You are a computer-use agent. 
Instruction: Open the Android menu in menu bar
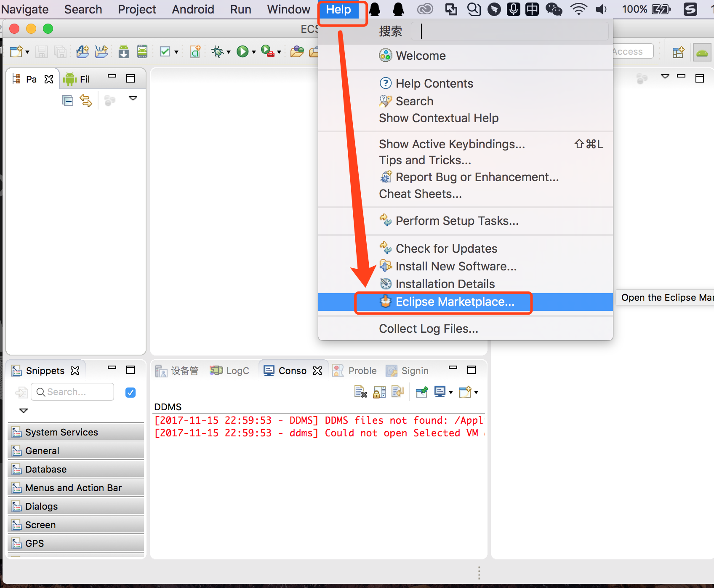(x=193, y=9)
